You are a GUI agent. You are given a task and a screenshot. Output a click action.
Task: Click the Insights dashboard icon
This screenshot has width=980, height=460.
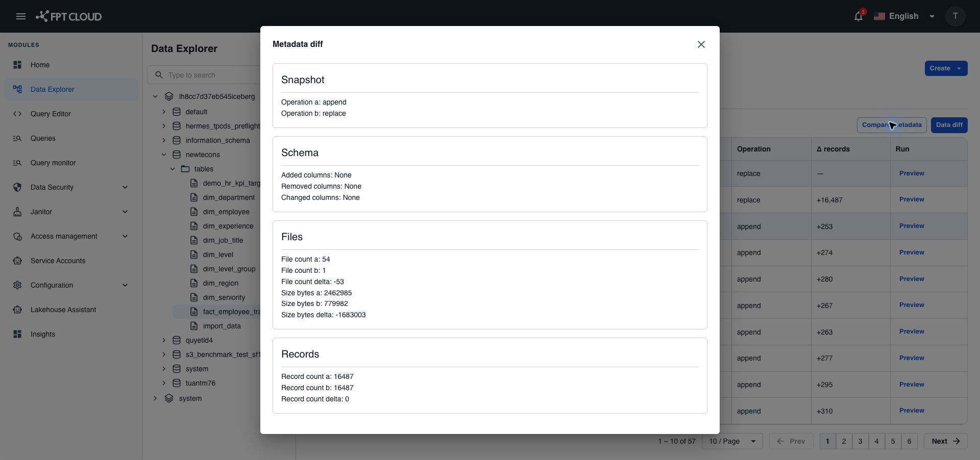[x=17, y=334]
